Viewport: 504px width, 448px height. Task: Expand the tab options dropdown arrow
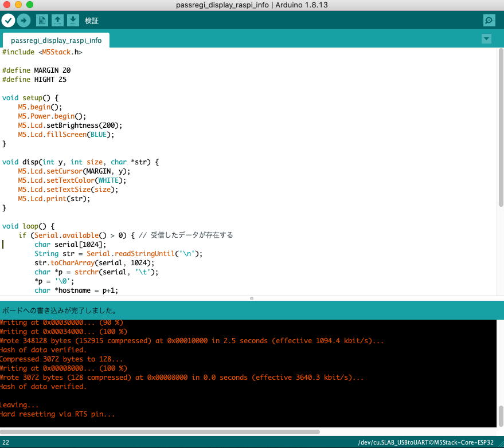[486, 39]
